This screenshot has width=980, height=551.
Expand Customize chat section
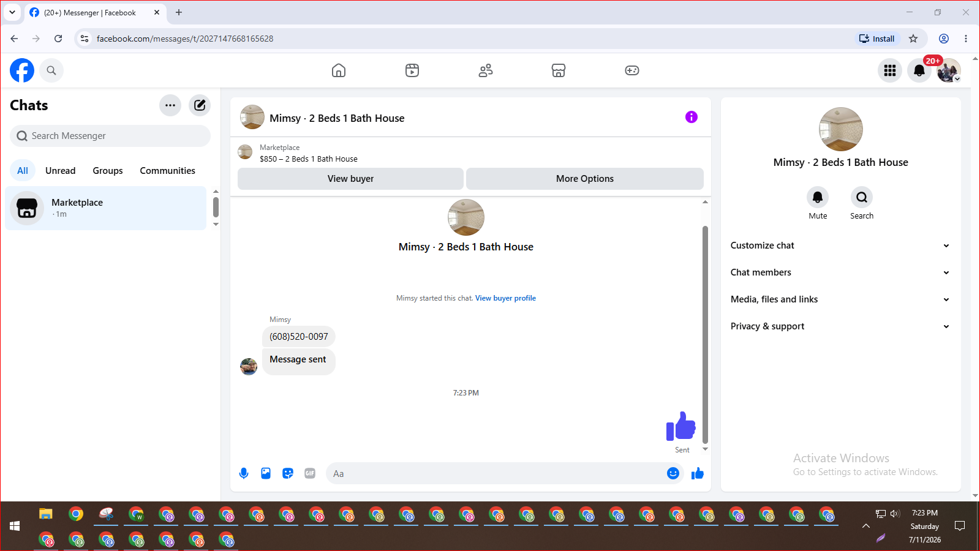point(840,246)
